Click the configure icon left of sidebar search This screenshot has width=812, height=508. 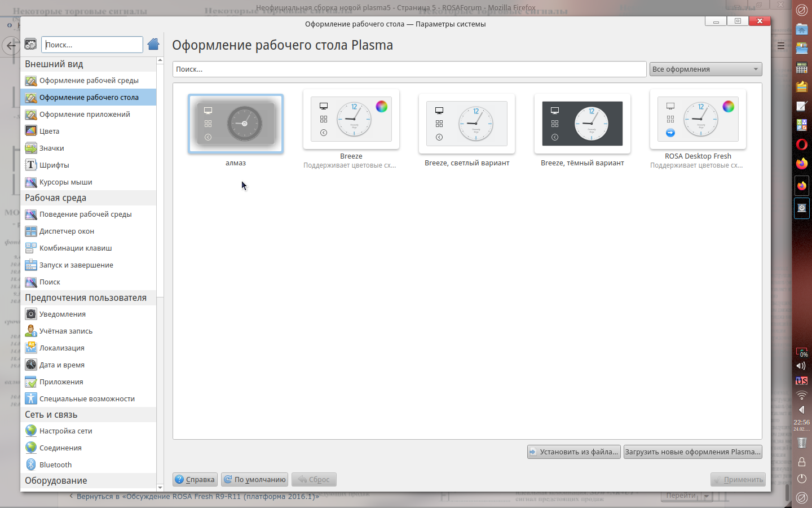(30, 45)
